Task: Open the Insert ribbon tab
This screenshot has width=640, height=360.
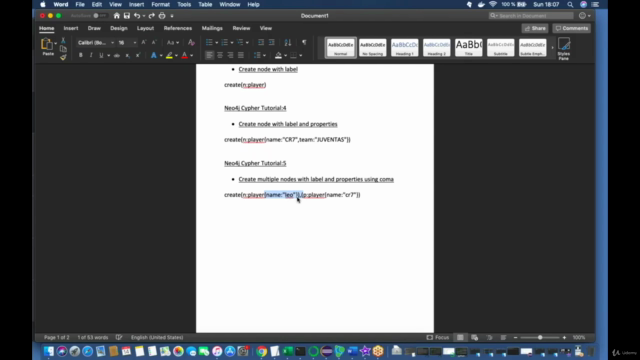Action: pos(71,28)
